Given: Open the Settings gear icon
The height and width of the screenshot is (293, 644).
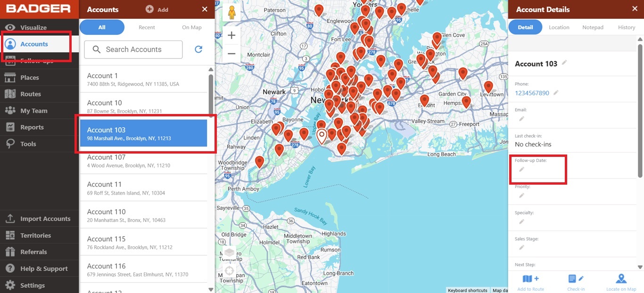Looking at the screenshot, I should point(10,285).
